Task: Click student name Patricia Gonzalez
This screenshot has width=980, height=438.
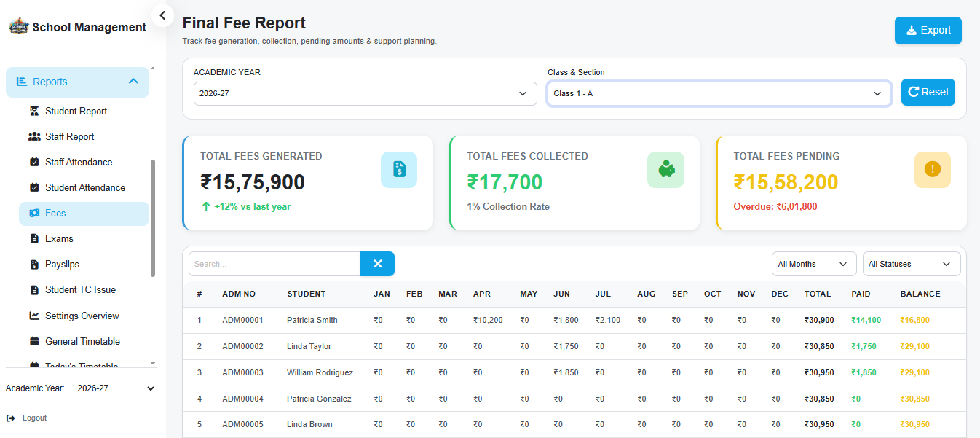Action: coord(319,399)
